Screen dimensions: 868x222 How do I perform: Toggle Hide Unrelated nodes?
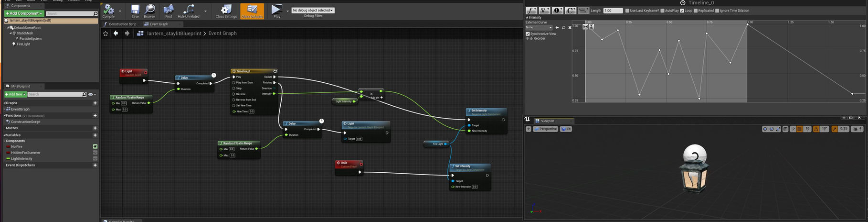click(x=189, y=11)
